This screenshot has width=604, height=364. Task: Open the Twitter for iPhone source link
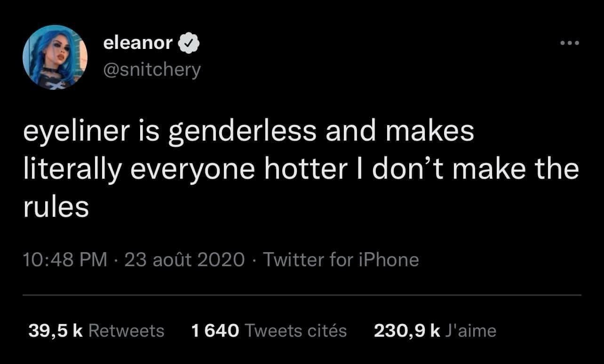tap(341, 260)
